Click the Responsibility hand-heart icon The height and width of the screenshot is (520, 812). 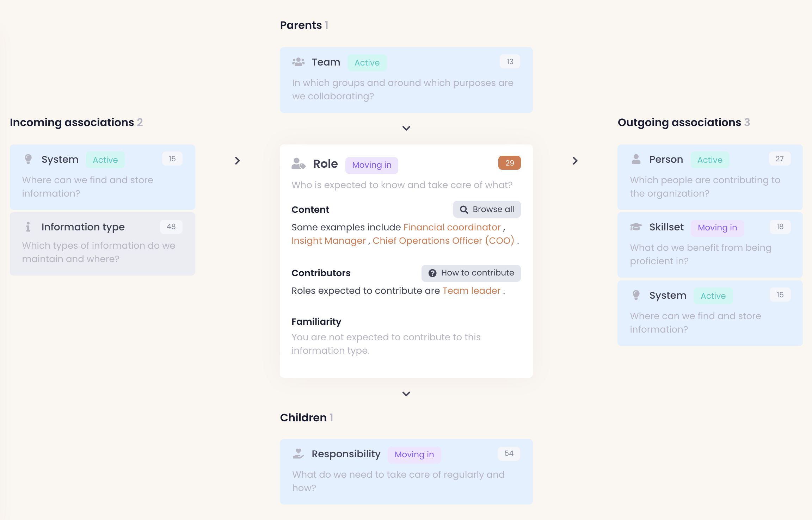(x=298, y=454)
